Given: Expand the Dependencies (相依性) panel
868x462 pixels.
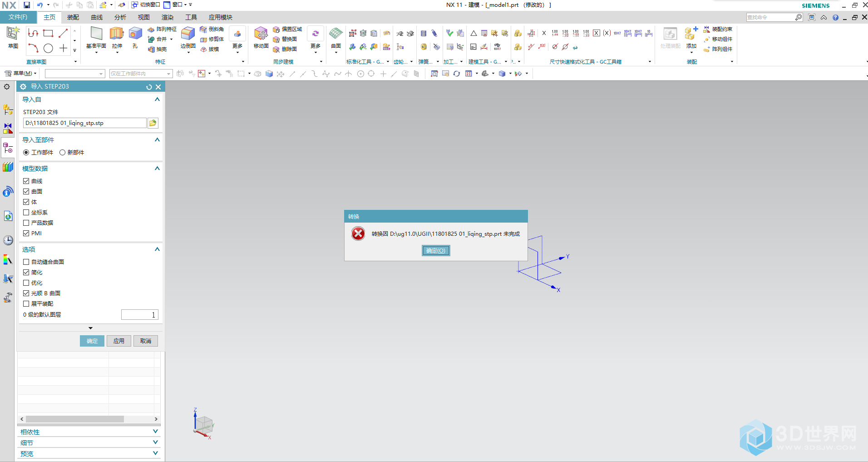Looking at the screenshot, I should point(155,432).
